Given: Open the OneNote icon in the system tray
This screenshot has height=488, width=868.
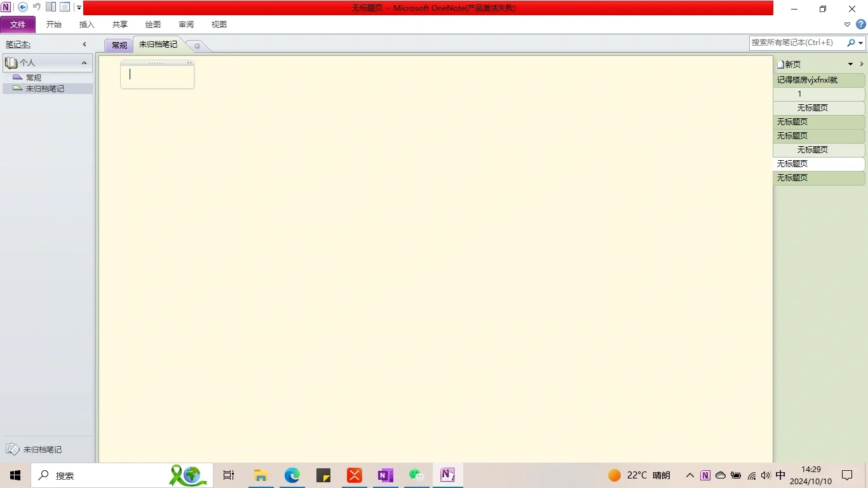Looking at the screenshot, I should point(705,475).
